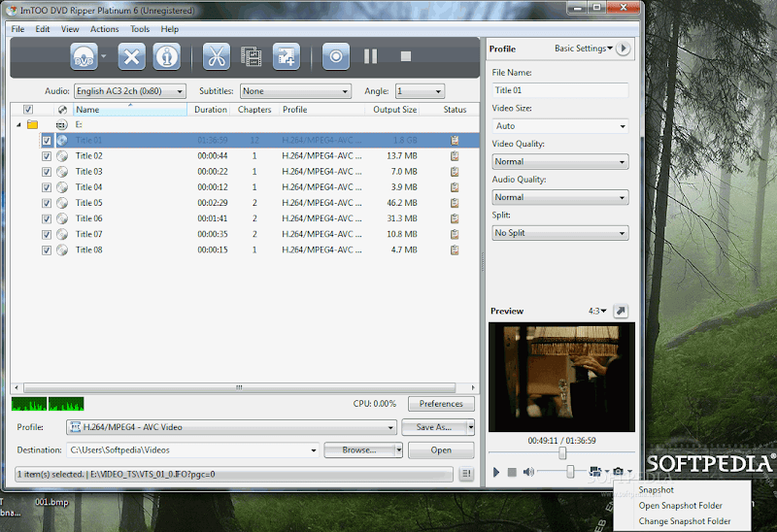777x532 pixels.
Task: Collapse the E: drive tree node
Action: coord(18,125)
